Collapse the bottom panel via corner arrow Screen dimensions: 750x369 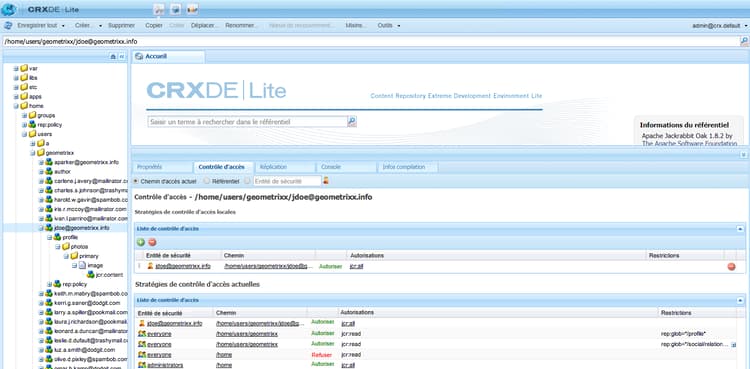tap(743, 155)
